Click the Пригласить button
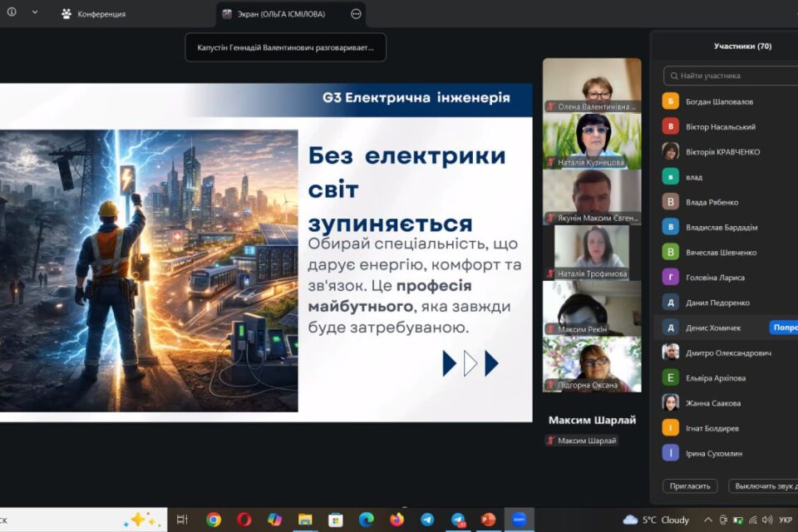 point(690,486)
